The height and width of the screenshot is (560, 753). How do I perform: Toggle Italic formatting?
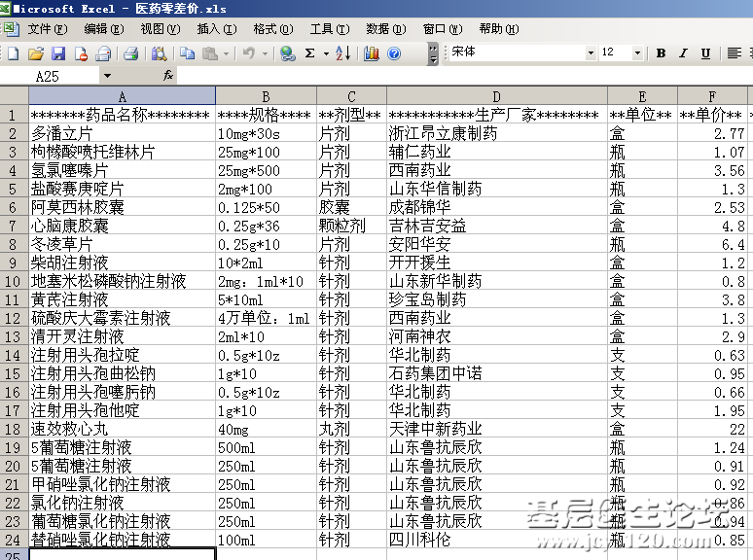pyautogui.click(x=683, y=53)
